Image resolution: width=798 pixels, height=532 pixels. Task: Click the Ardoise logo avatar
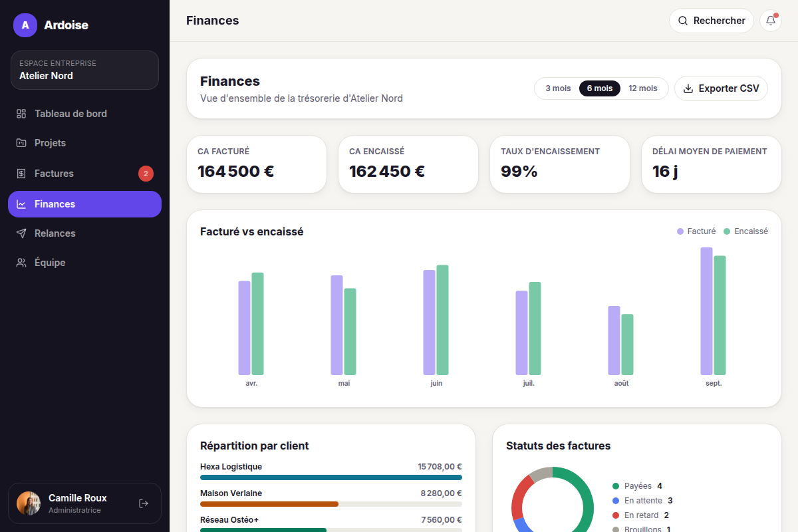pos(25,25)
